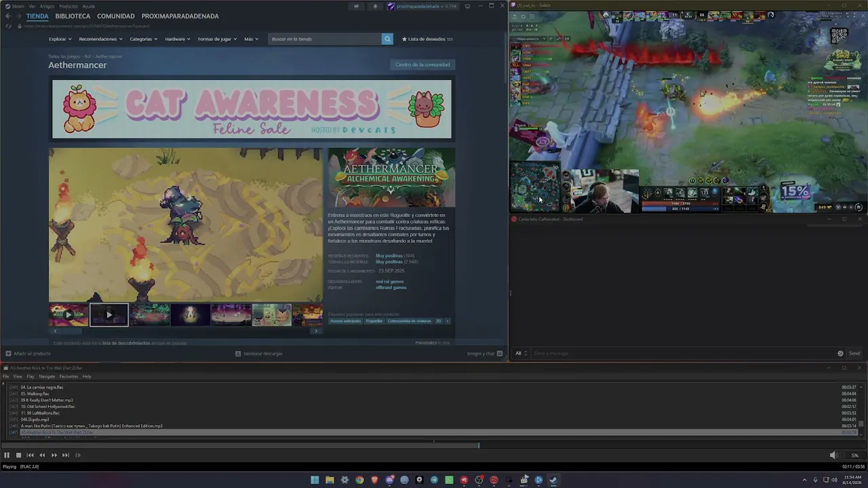Open Steam announcements megaphone icon
The image size is (868, 488).
click(x=356, y=6)
